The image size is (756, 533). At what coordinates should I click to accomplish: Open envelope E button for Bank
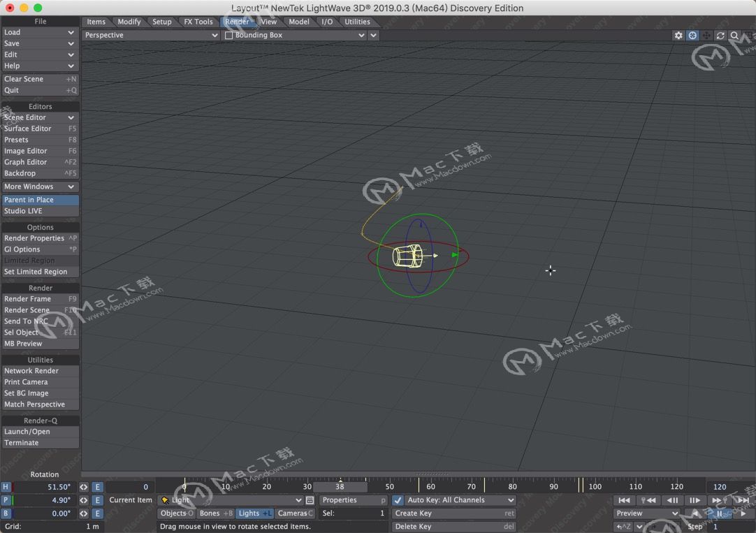click(x=97, y=513)
